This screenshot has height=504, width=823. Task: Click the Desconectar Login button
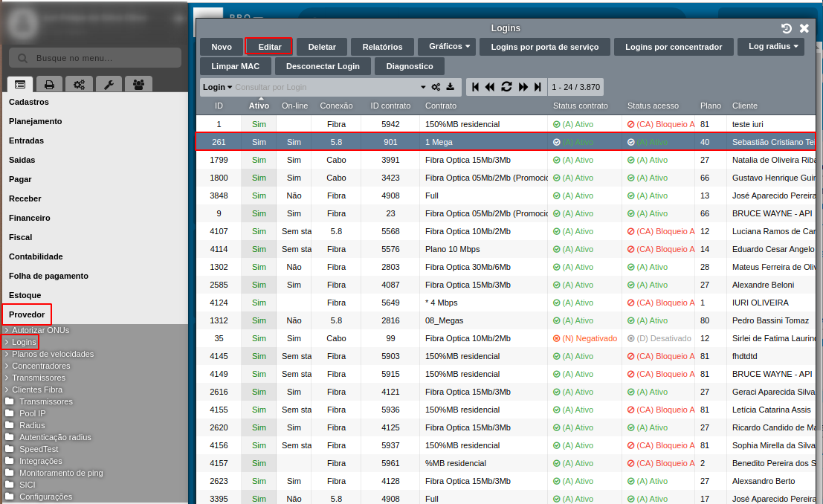pos(323,66)
